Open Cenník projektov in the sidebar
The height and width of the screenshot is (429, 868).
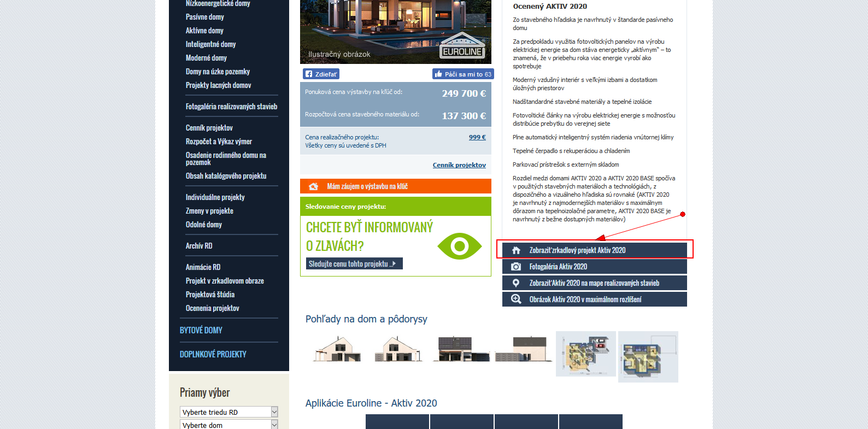pyautogui.click(x=209, y=128)
